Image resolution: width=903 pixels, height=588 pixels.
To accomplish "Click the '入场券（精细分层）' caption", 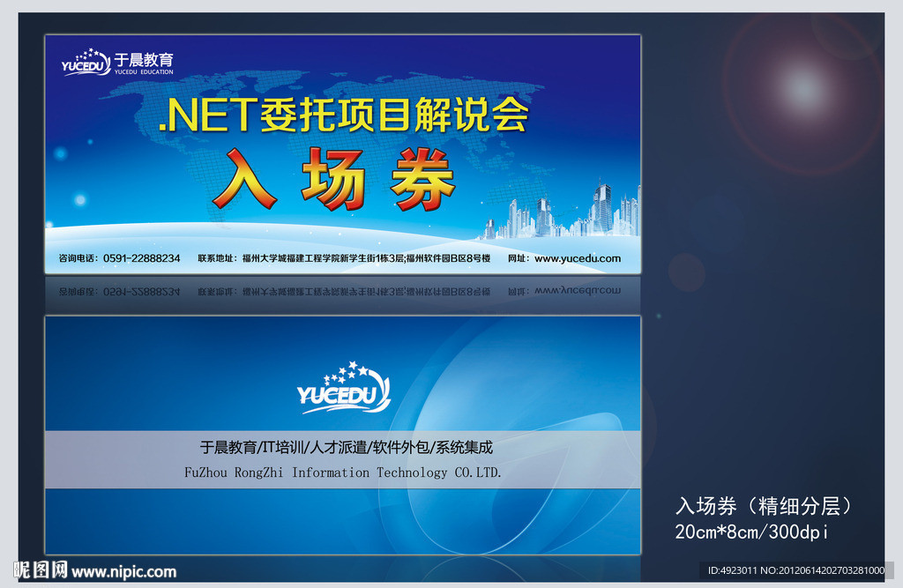I will pyautogui.click(x=763, y=506).
